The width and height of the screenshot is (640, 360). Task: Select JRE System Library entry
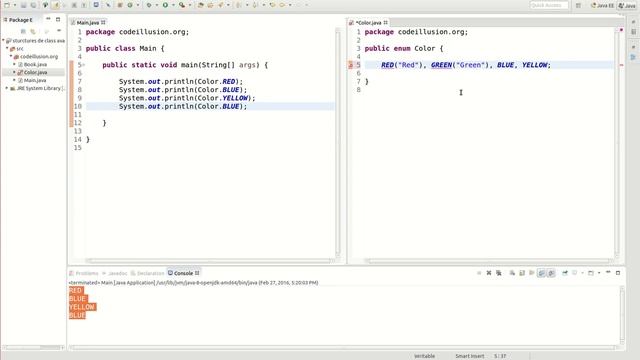click(x=38, y=88)
